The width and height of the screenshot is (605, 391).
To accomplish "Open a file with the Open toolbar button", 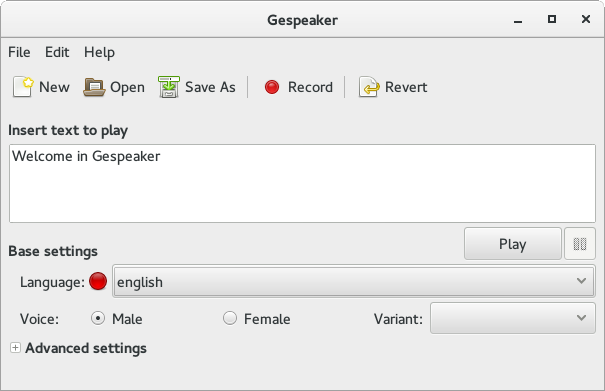I will tap(114, 87).
